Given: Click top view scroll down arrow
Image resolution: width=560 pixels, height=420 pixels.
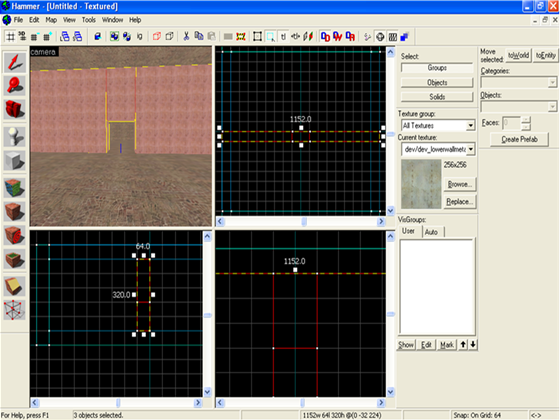Looking at the screenshot, I should (x=391, y=211).
